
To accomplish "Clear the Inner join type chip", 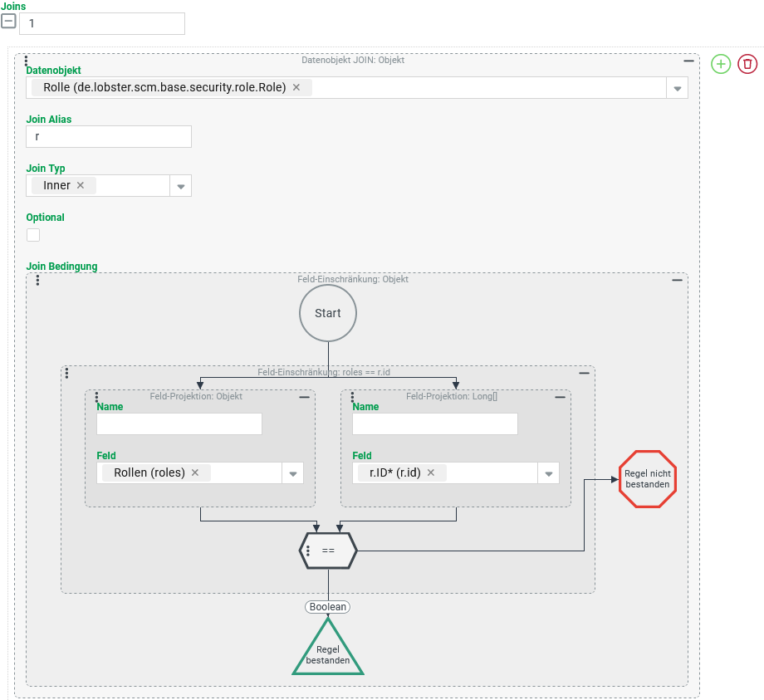I will coord(81,185).
